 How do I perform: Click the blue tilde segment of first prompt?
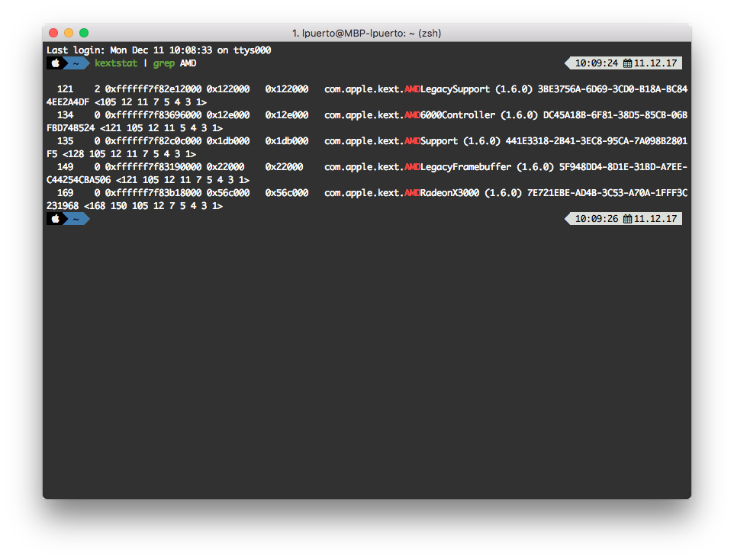(x=76, y=63)
